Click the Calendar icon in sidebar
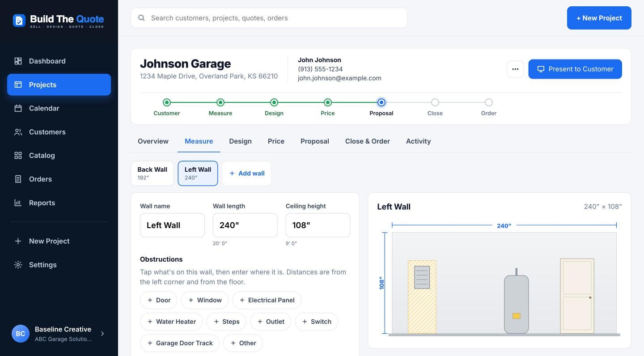 click(18, 108)
